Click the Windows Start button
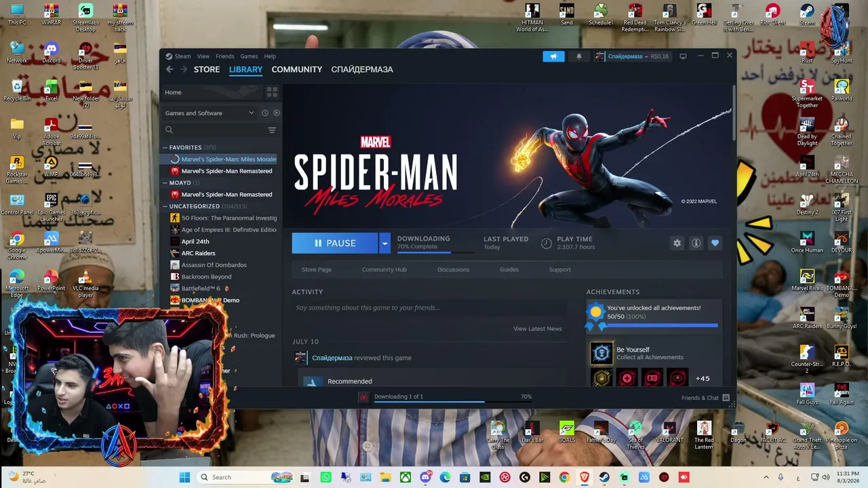This screenshot has width=868, height=488. coord(184,477)
